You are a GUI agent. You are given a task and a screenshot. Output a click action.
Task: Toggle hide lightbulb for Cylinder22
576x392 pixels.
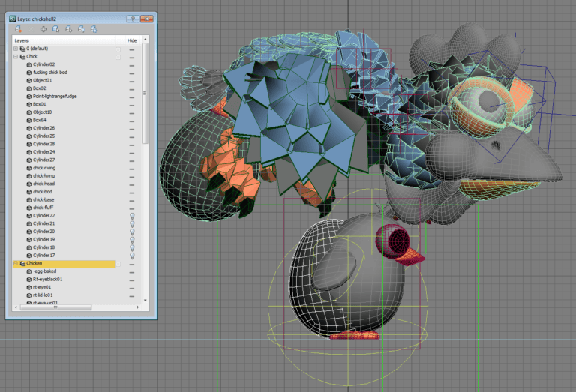[x=132, y=216]
